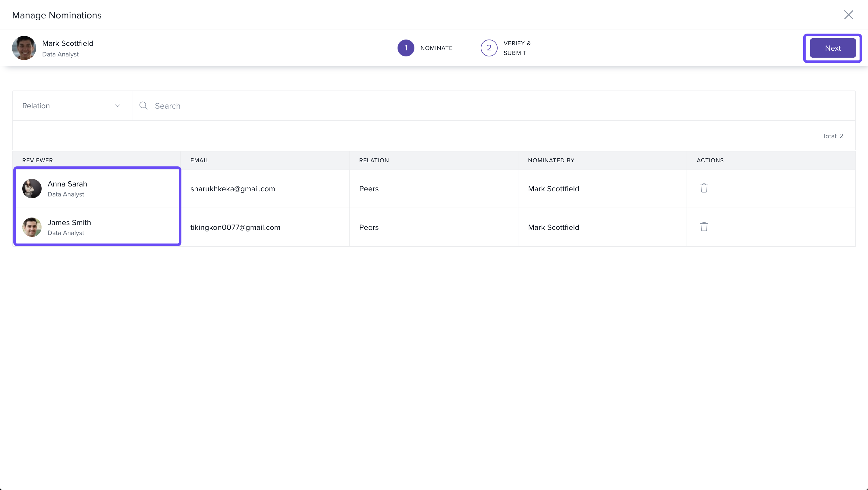Delete James Smith's nomination with trash icon
This screenshot has width=868, height=490.
click(x=703, y=227)
